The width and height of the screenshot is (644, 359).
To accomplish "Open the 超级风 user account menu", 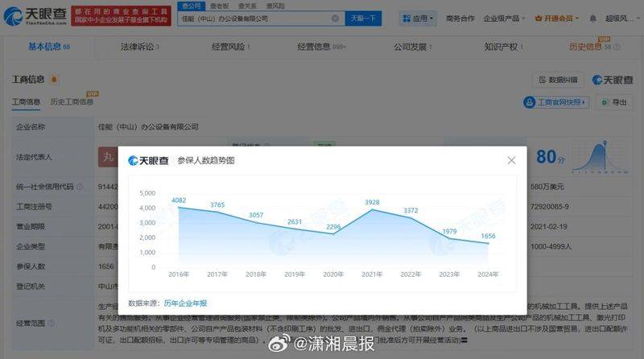I will click(621, 19).
